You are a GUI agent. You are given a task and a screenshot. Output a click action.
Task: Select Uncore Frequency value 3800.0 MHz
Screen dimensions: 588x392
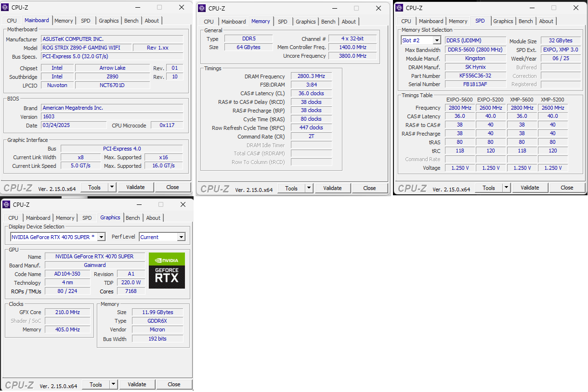pyautogui.click(x=353, y=56)
